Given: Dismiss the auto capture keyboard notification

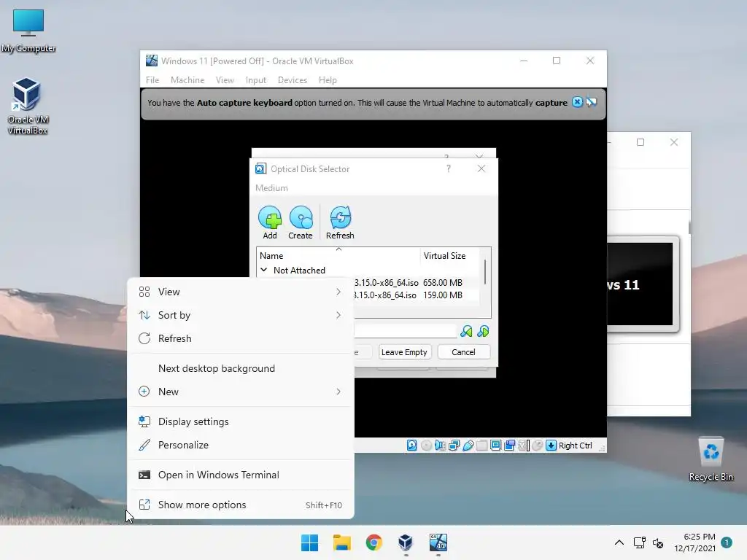Looking at the screenshot, I should point(577,102).
